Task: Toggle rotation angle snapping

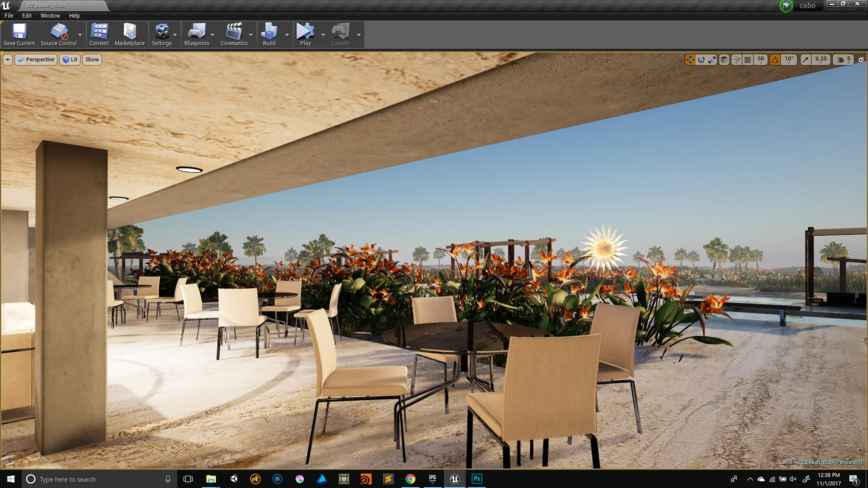Action: click(775, 60)
